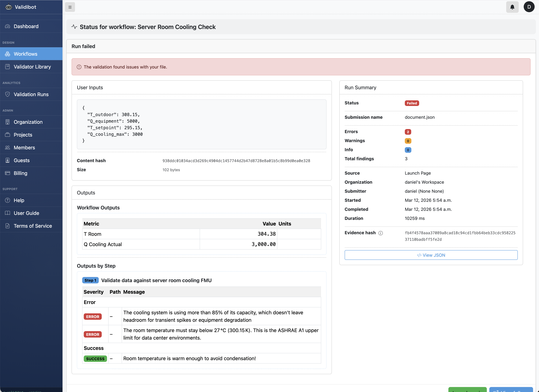The image size is (539, 392).
Task: Open the Projects page
Action: [23, 135]
